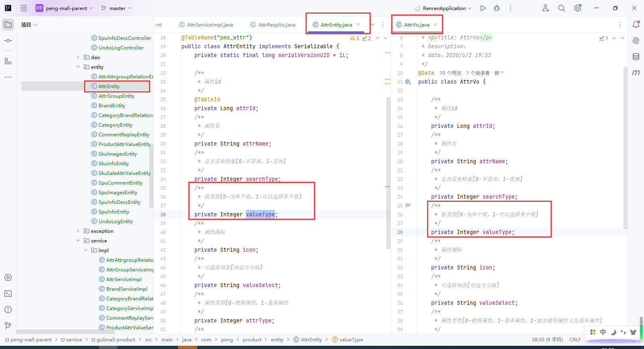Open the Database tool window
644x349 pixels.
[x=636, y=57]
